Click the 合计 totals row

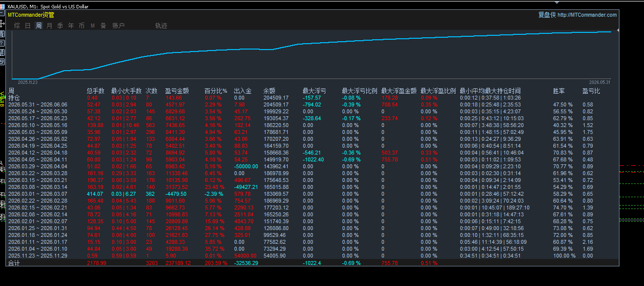(x=312, y=263)
